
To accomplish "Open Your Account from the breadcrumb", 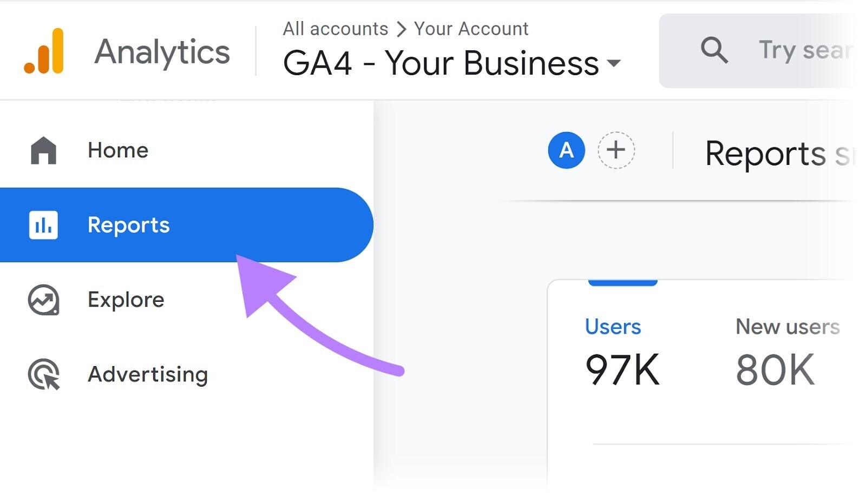I will (470, 28).
